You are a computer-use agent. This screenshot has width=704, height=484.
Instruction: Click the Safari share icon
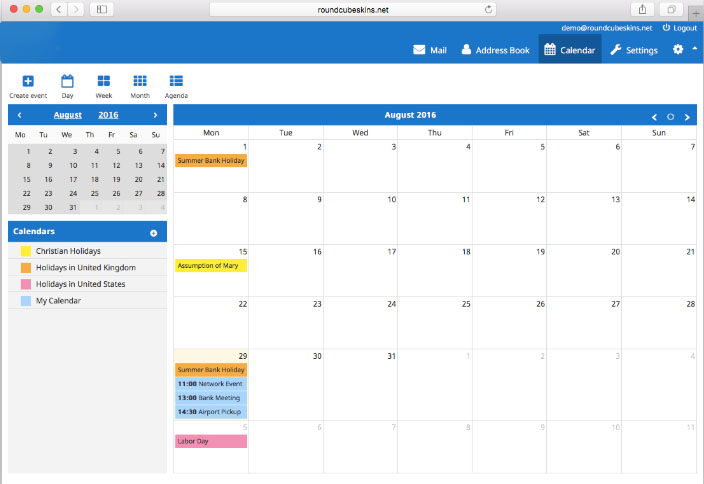click(641, 9)
